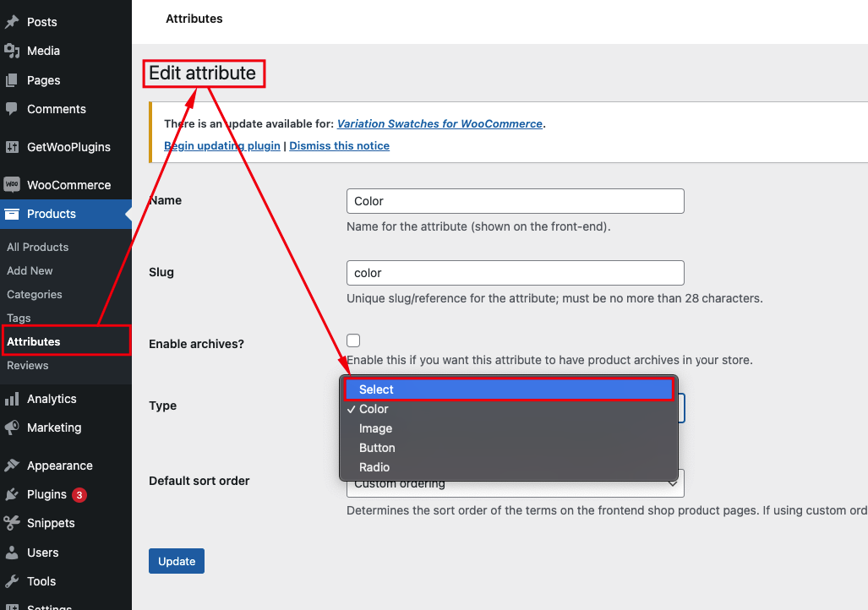Click 'Enable this if you want' description text
Screen dimensions: 868x610
[549, 361]
